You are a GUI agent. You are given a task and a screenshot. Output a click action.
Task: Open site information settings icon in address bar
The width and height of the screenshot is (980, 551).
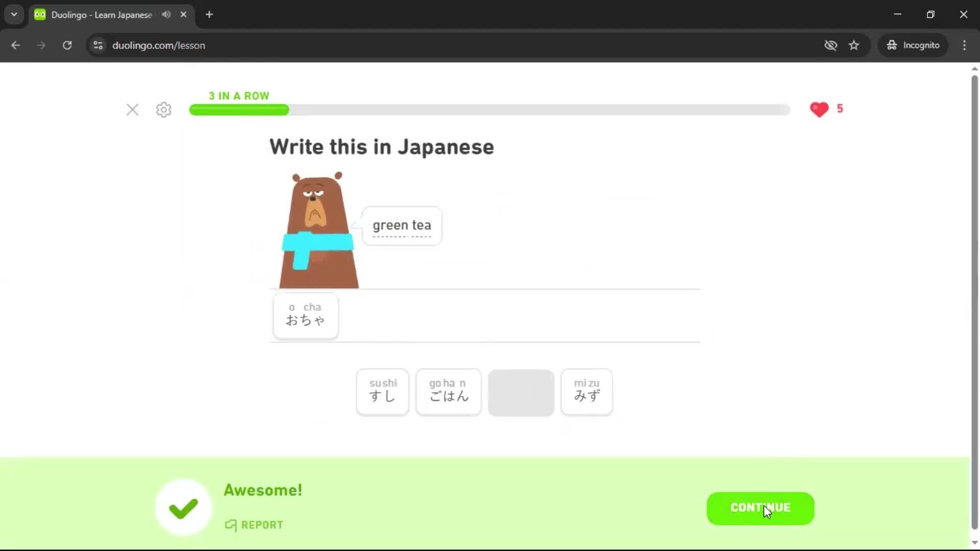tap(97, 45)
